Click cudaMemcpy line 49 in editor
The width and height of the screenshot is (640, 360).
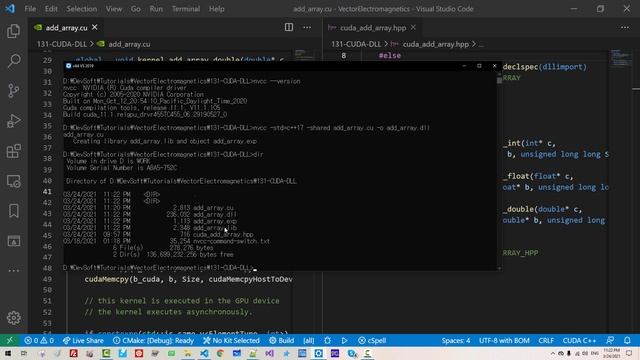click(x=189, y=279)
